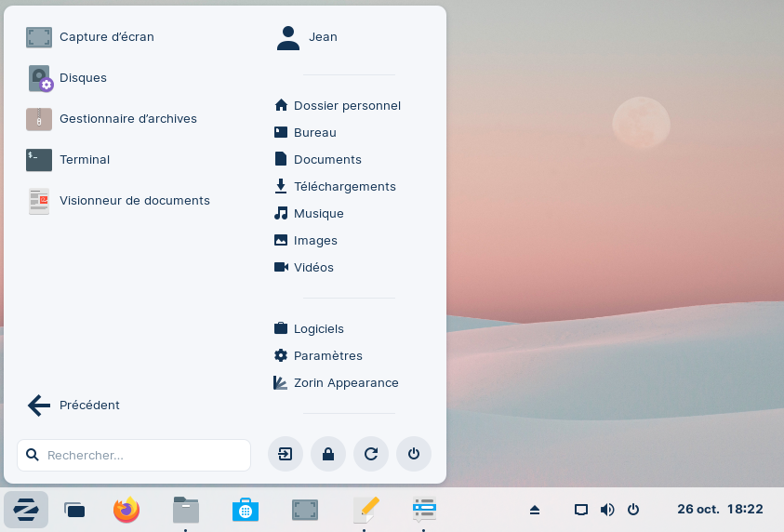Launch Terminal from the app list
Screen dimensions: 784x532
tap(84, 160)
